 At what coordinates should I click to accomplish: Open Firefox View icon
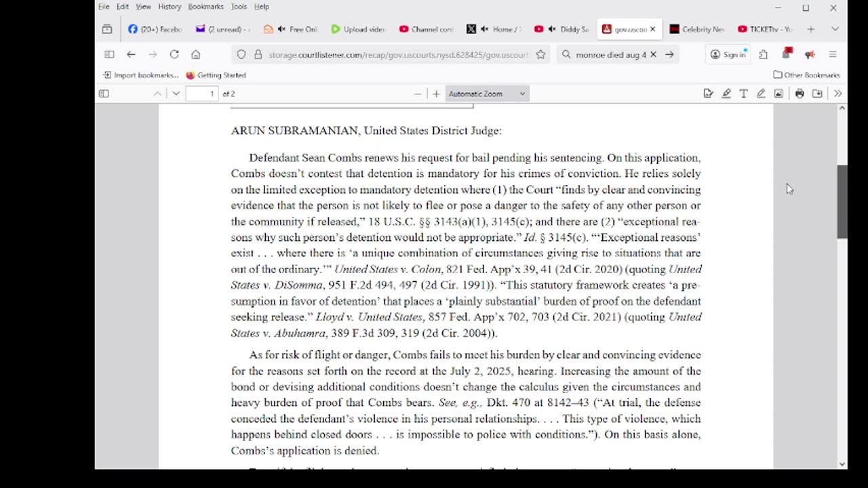[x=107, y=29]
